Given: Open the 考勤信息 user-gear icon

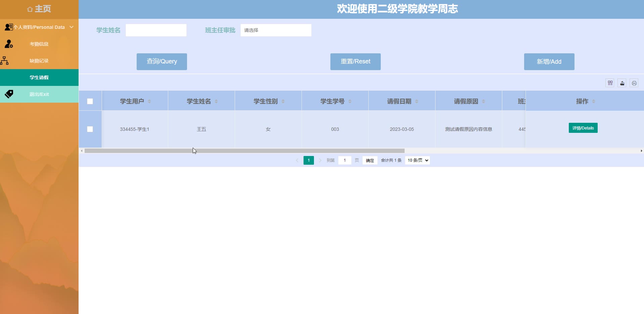Looking at the screenshot, I should pyautogui.click(x=9, y=44).
